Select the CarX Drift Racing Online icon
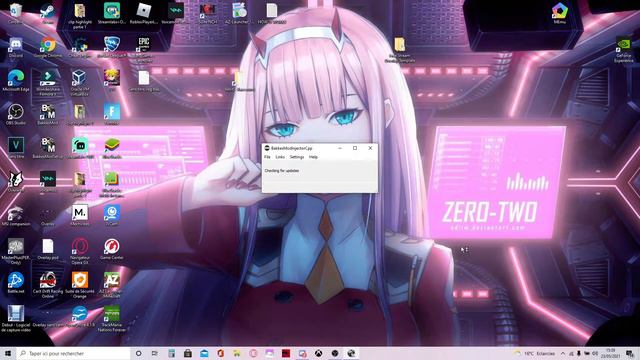This screenshot has width=640, height=360. click(48, 285)
